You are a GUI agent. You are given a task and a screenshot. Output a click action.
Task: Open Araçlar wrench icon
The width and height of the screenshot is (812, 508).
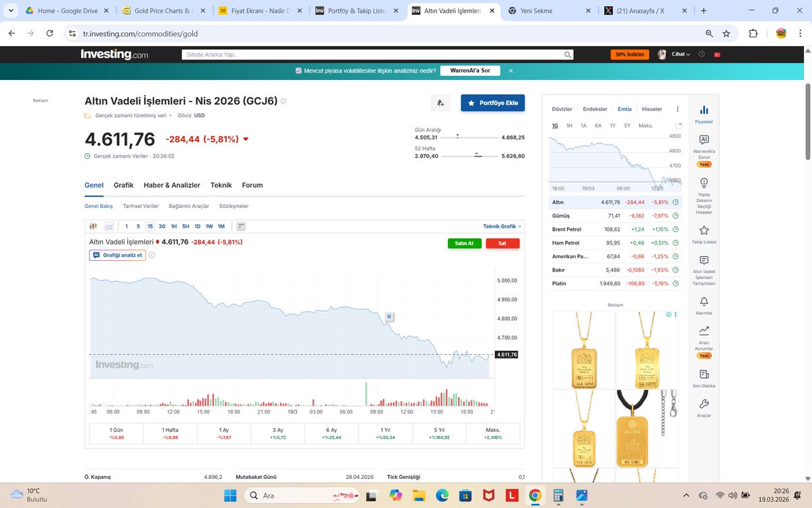coord(704,404)
